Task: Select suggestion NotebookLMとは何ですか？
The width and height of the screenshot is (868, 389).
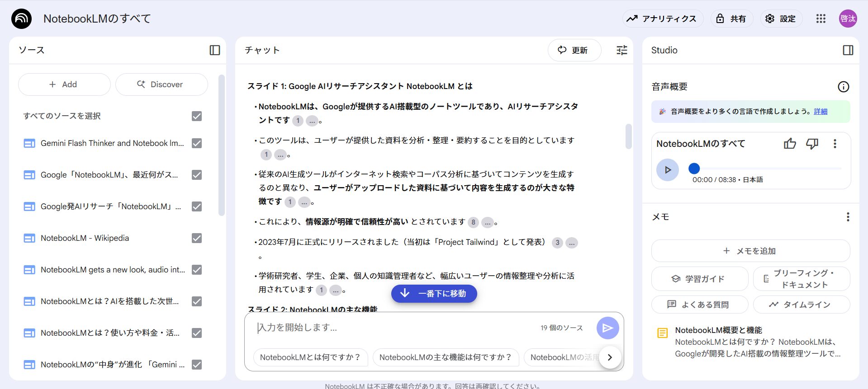Action: pyautogui.click(x=310, y=357)
